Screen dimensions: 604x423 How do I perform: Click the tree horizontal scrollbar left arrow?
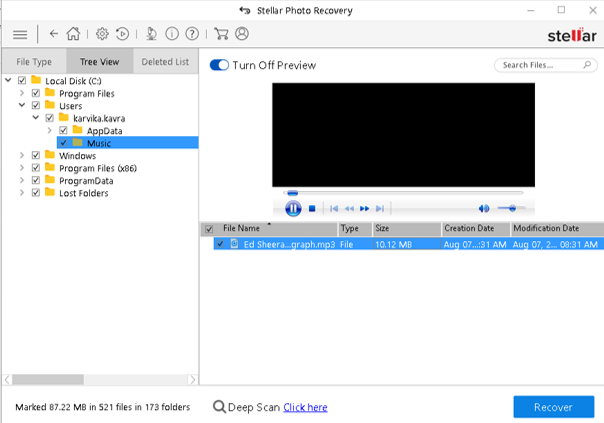[7, 380]
